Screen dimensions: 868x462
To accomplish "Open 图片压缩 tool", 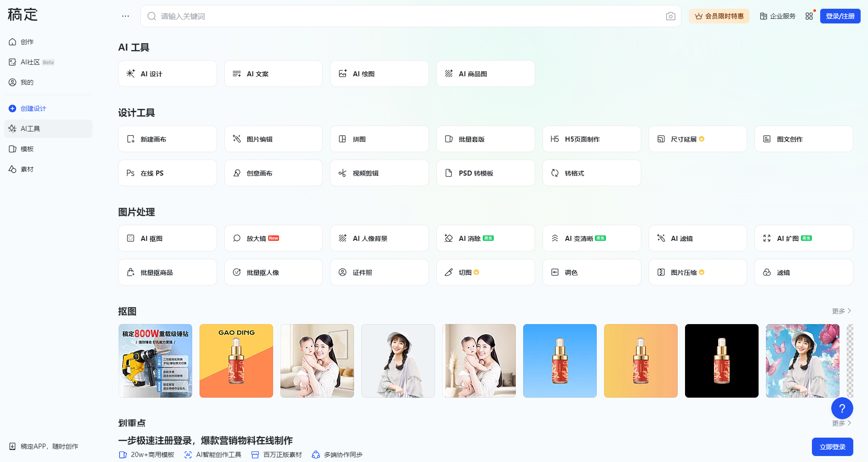I will (698, 272).
